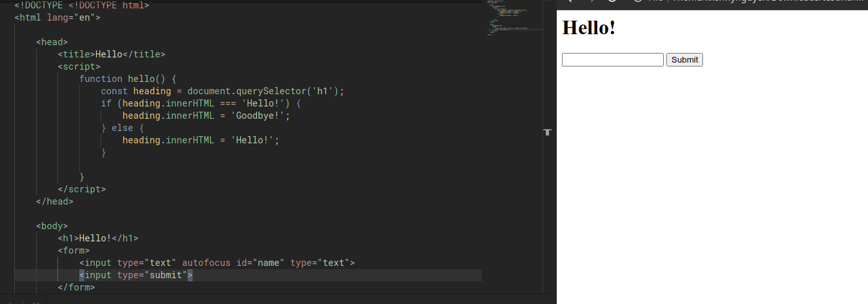Click the opening <body> tag line
Image resolution: width=868 pixels, height=304 pixels.
(52, 226)
